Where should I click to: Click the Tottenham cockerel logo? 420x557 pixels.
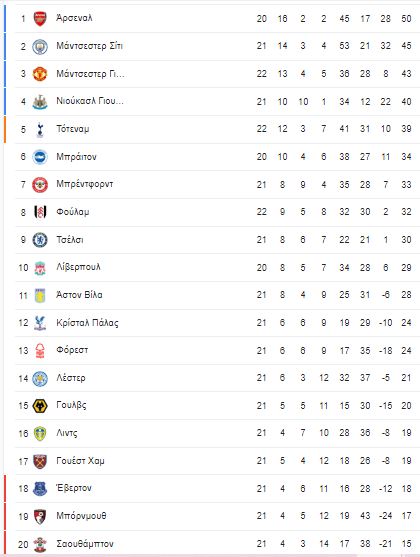coord(40,130)
